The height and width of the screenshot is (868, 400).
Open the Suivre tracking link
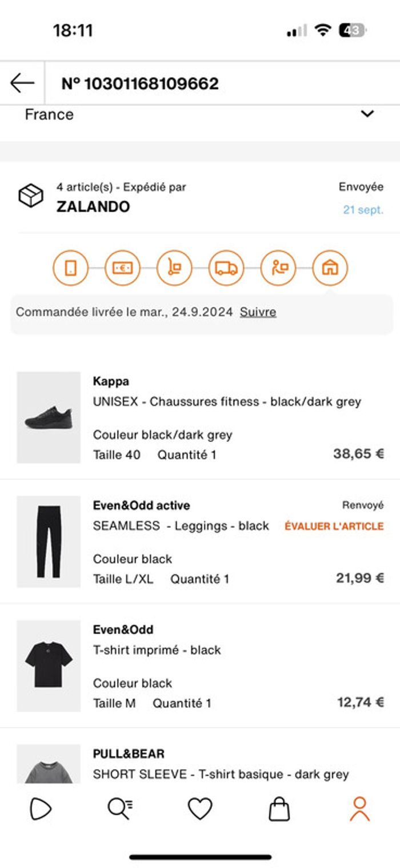[258, 312]
